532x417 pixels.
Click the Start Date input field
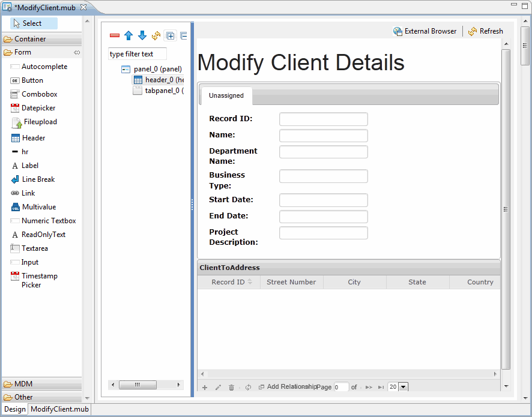pos(323,200)
